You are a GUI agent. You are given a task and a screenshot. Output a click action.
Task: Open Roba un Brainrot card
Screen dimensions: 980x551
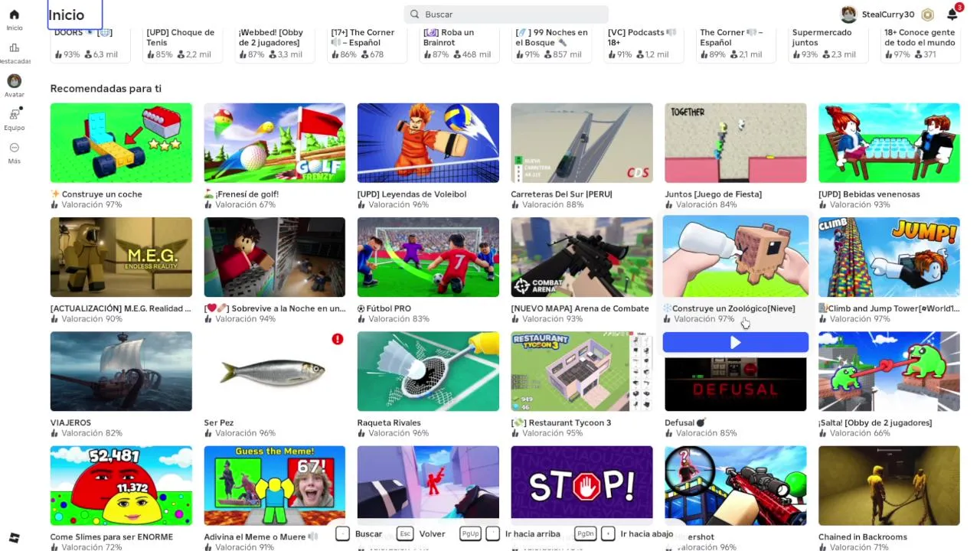click(459, 44)
